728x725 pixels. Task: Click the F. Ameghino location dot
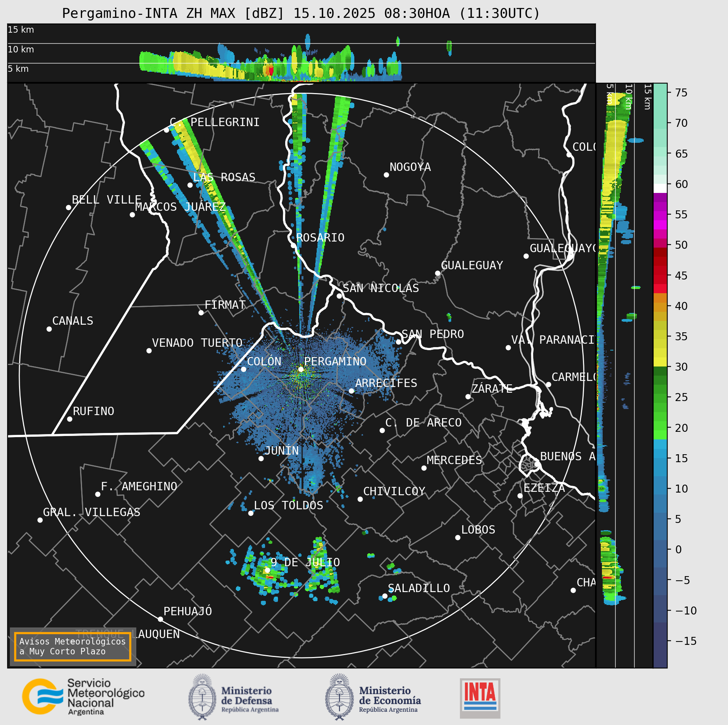click(98, 494)
